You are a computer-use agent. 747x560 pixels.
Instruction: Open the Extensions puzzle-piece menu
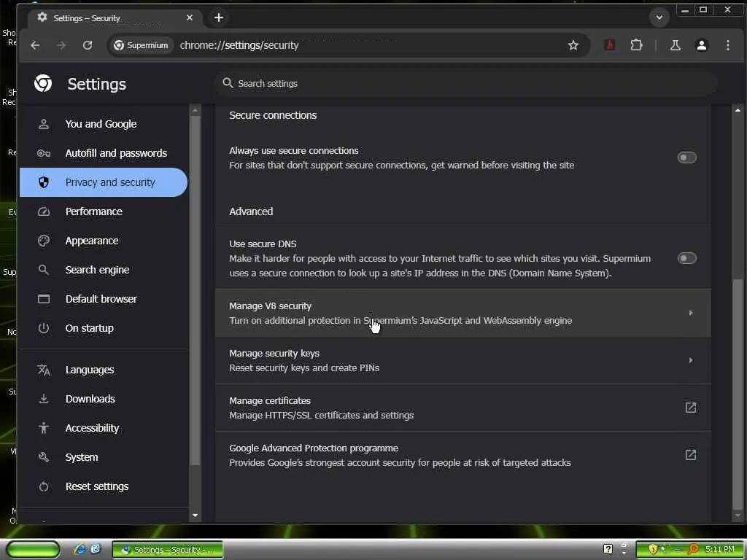[636, 45]
